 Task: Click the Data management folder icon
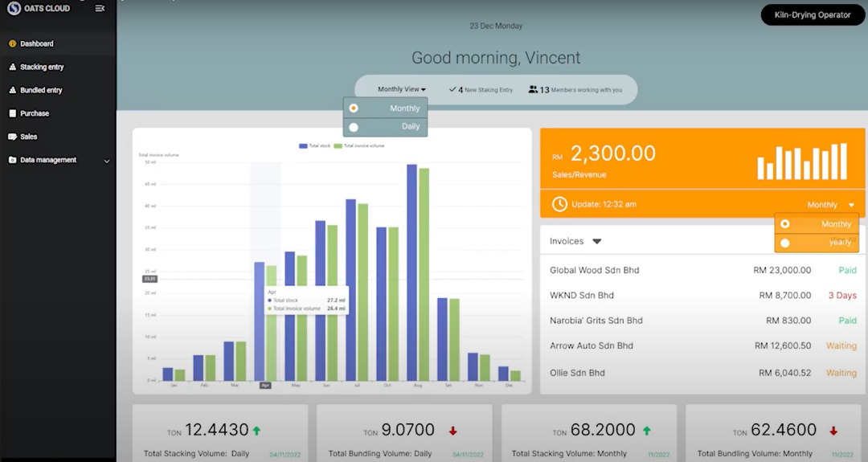[x=13, y=161]
